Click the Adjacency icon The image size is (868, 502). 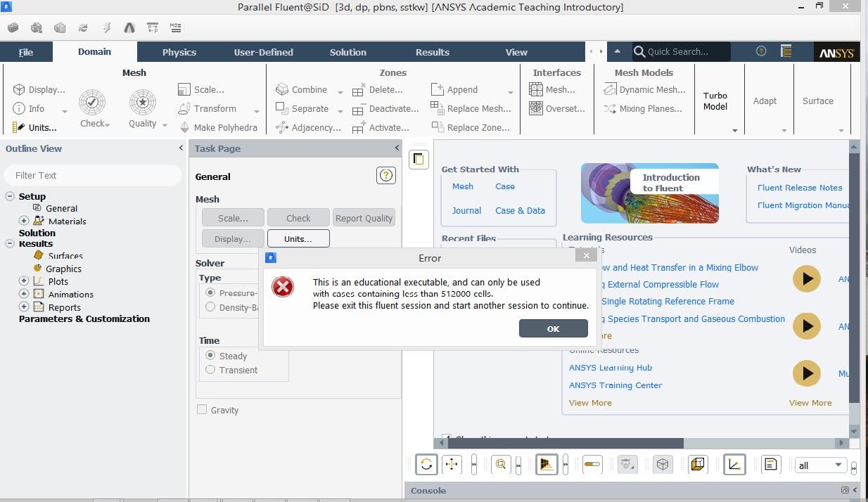pyautogui.click(x=282, y=127)
